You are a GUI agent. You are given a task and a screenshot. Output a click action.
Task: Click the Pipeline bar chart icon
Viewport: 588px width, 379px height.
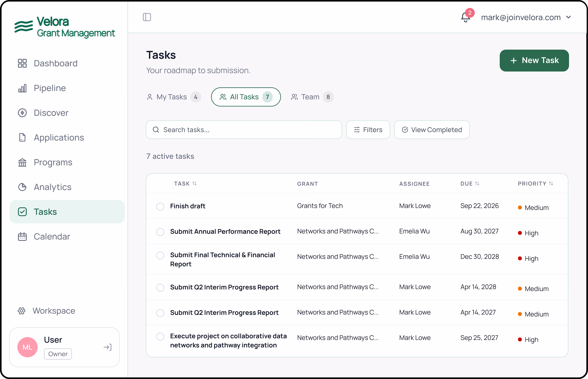click(22, 88)
